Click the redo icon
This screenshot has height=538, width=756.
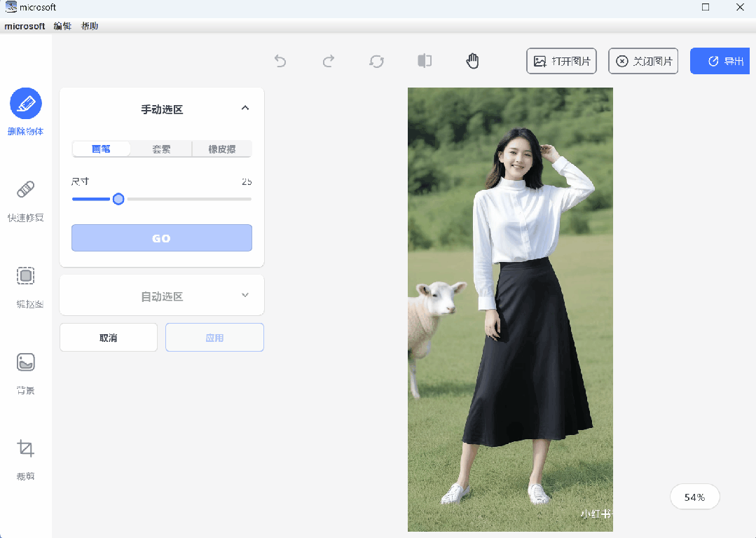(x=329, y=61)
